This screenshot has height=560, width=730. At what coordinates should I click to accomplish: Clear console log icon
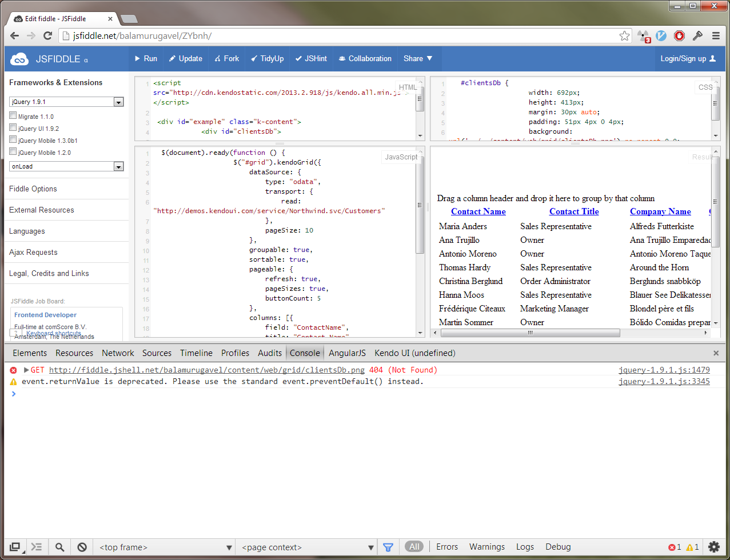(82, 547)
